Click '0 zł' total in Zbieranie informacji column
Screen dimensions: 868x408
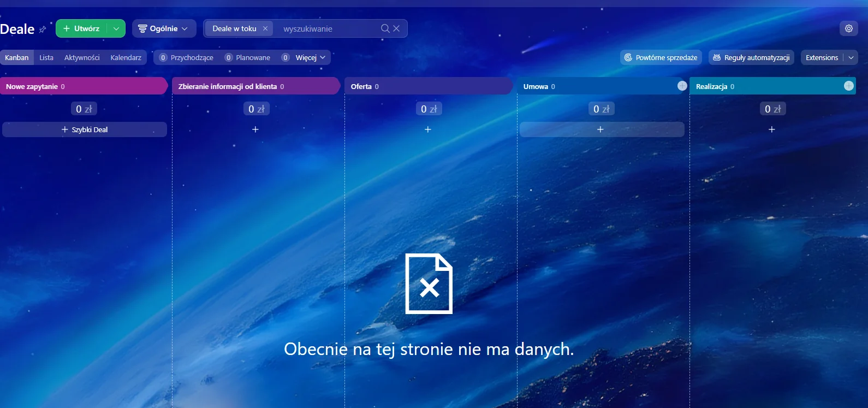pyautogui.click(x=257, y=109)
